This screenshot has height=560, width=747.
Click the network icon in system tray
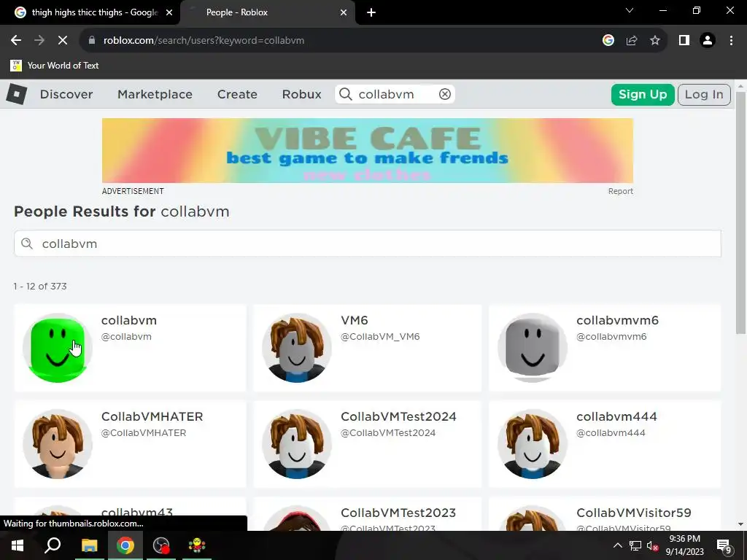point(635,545)
